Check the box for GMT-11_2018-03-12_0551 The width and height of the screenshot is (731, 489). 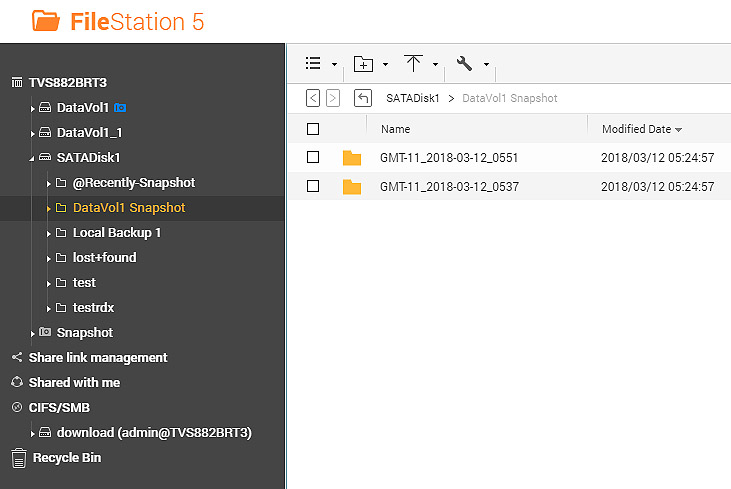(x=313, y=158)
